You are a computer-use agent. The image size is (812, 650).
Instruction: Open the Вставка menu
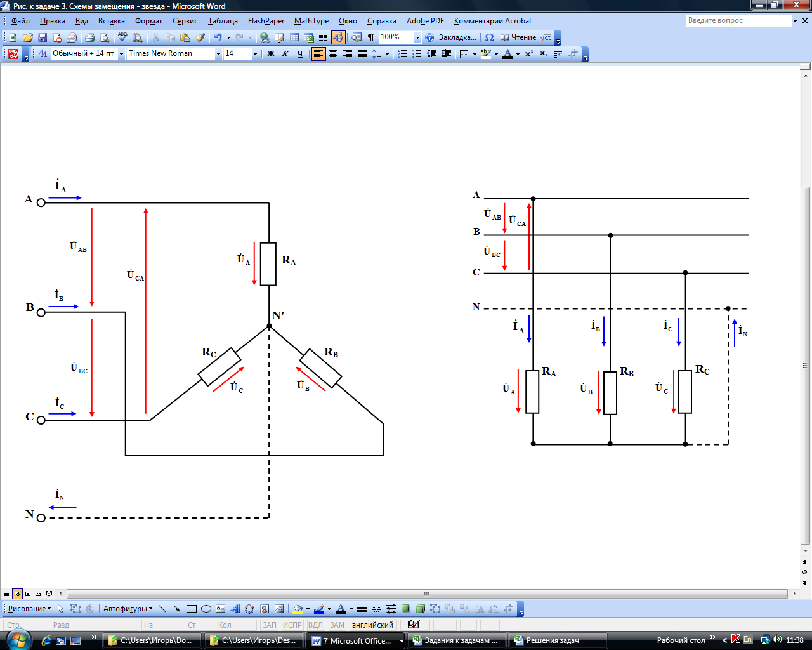[x=112, y=21]
